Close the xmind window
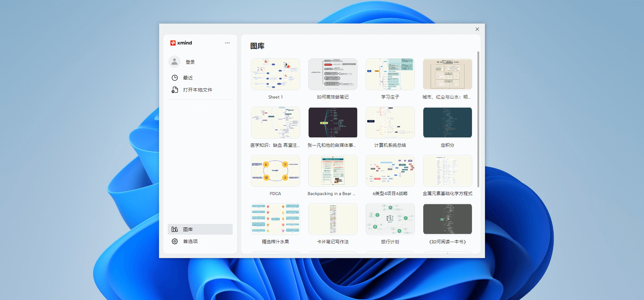Screen dimensions: 644x300 point(477,29)
